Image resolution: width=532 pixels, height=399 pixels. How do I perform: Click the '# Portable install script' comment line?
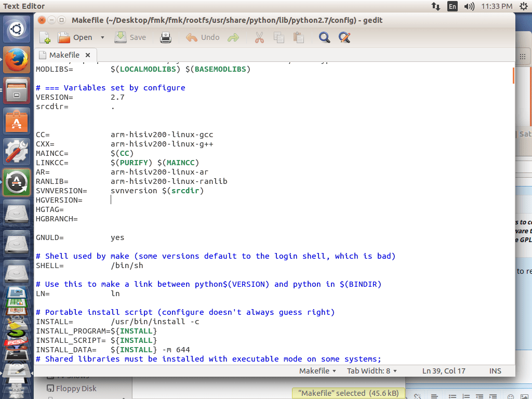pyautogui.click(x=185, y=312)
